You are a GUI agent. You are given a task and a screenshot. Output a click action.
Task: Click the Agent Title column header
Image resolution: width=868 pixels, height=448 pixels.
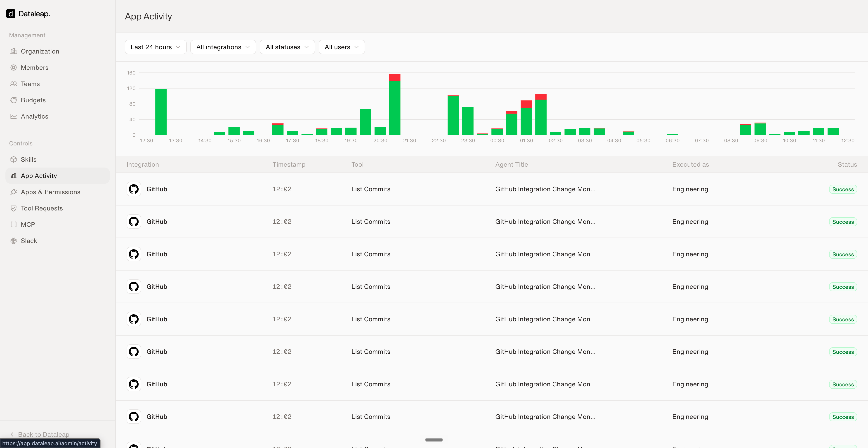coord(512,164)
